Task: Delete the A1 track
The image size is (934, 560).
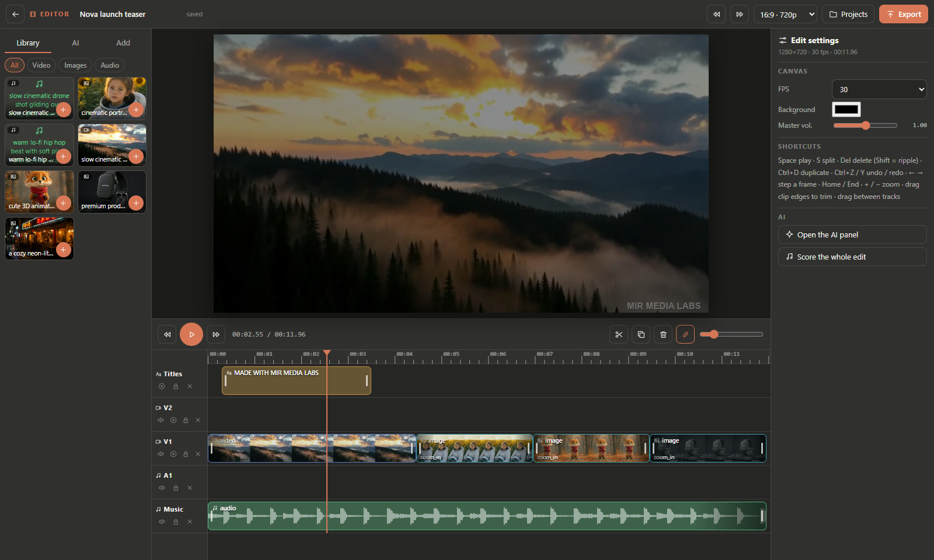Action: pos(190,488)
